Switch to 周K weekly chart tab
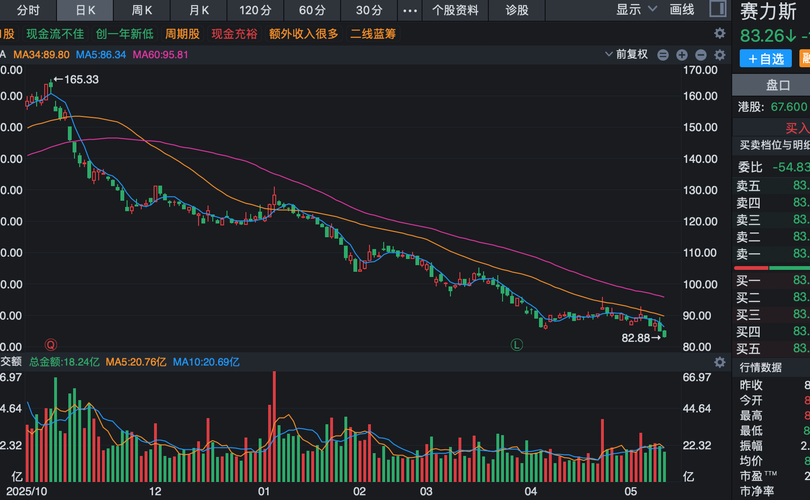The height and width of the screenshot is (500, 810). (142, 10)
